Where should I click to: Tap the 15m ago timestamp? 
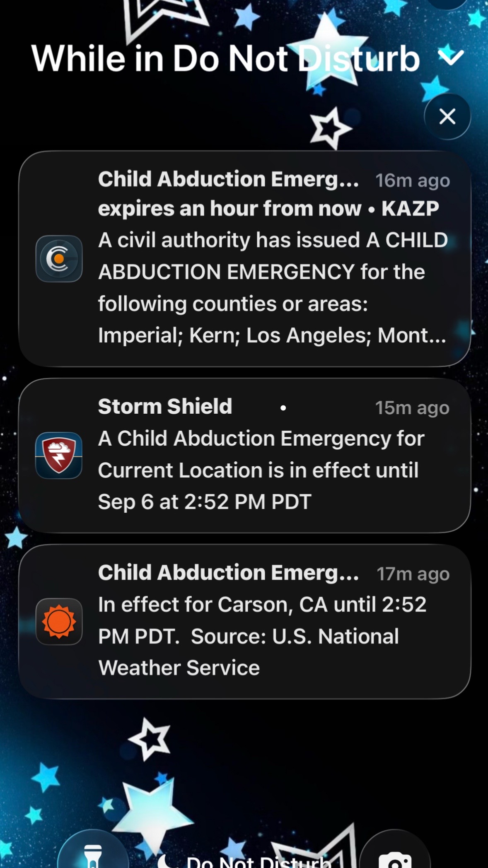pyautogui.click(x=412, y=408)
